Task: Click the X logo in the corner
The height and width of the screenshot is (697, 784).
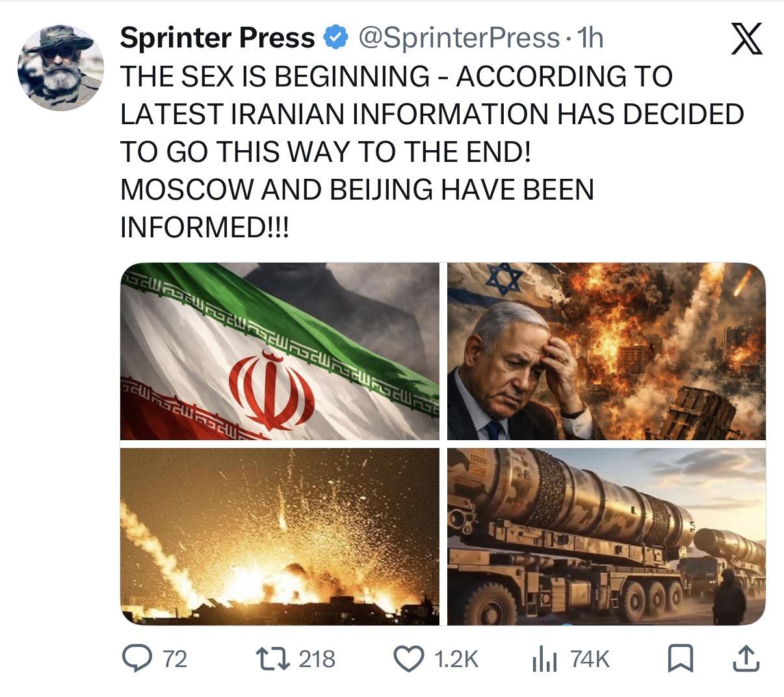Action: pos(746,40)
